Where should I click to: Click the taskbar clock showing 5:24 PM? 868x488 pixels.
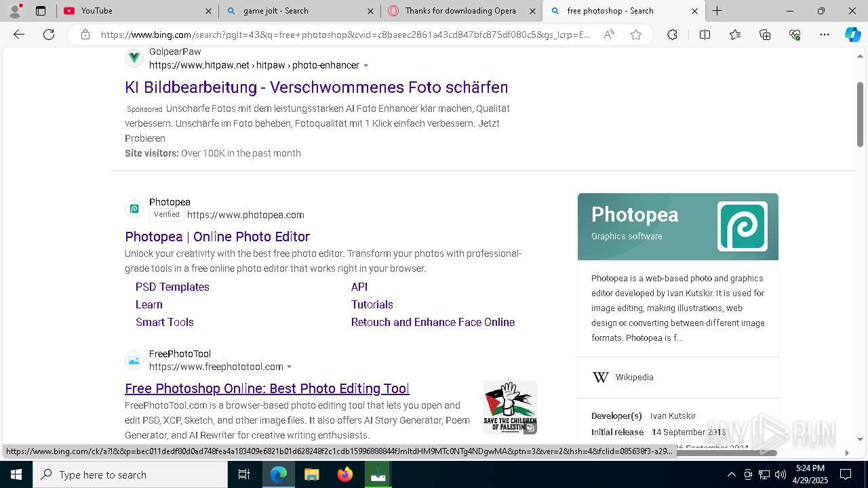810,474
